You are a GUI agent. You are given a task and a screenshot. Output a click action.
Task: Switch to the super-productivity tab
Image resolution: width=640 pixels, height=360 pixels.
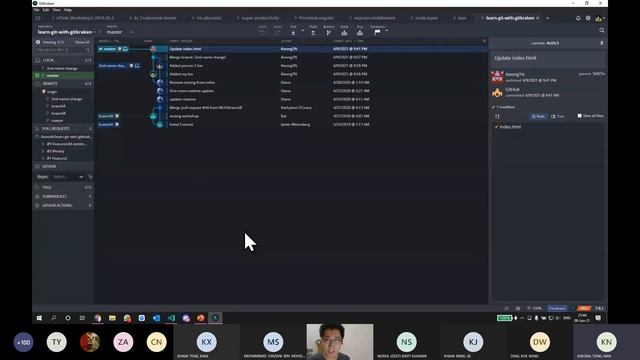pos(260,18)
